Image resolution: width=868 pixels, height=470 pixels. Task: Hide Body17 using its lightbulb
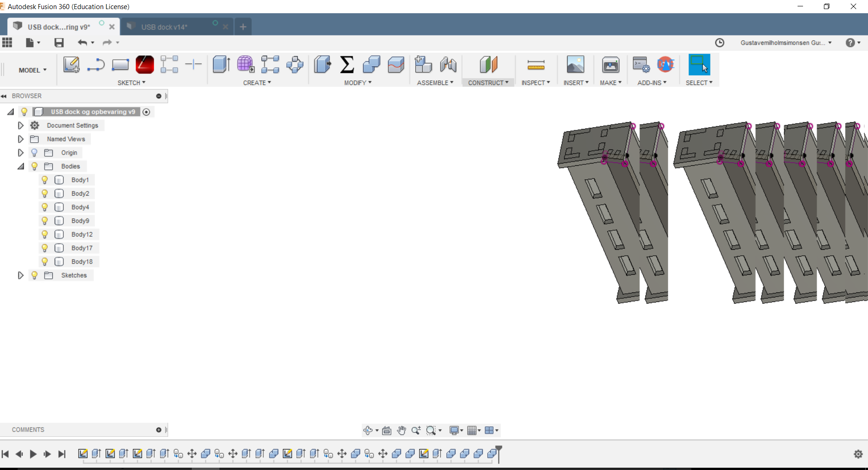(44, 248)
